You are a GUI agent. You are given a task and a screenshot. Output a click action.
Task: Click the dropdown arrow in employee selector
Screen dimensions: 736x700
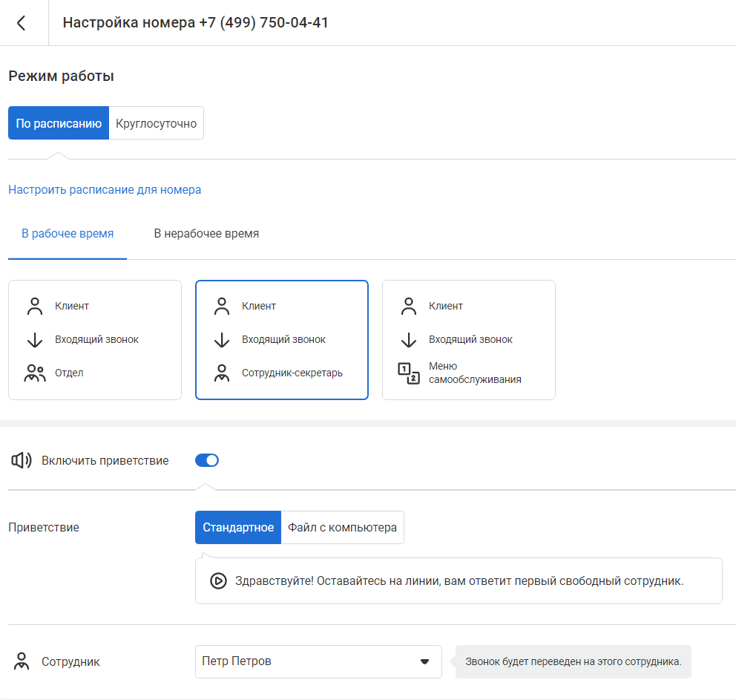coord(424,661)
